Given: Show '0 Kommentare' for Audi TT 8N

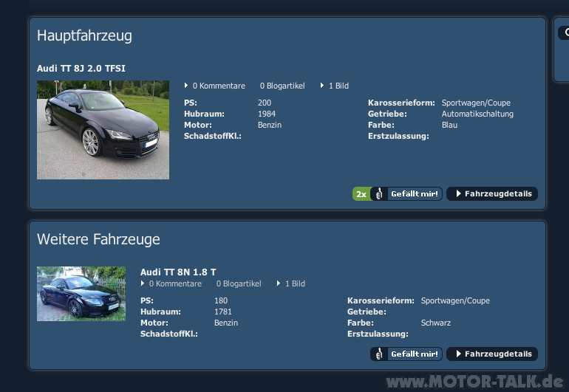Looking at the screenshot, I should click(x=174, y=283).
